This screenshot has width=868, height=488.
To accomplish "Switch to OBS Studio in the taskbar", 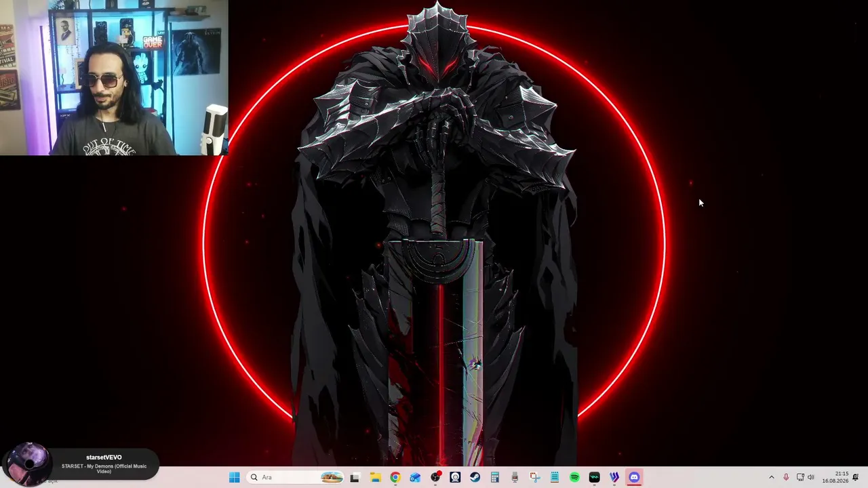I will pos(435,477).
